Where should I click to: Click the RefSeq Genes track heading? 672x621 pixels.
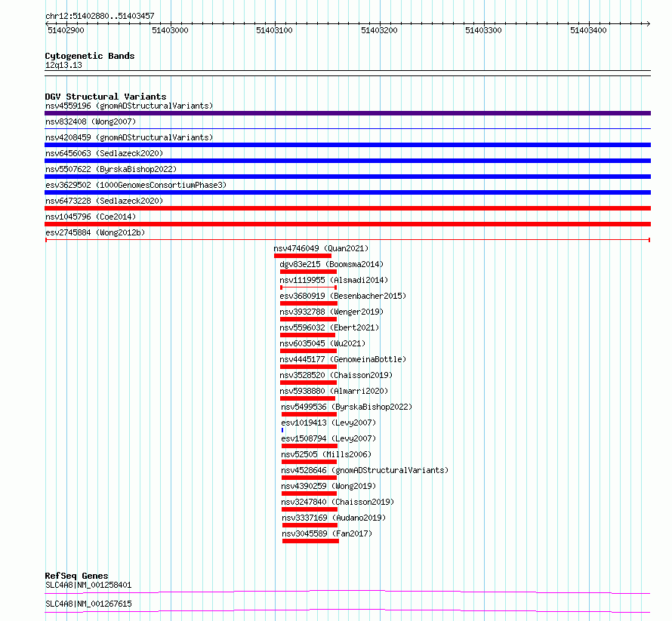click(x=76, y=576)
